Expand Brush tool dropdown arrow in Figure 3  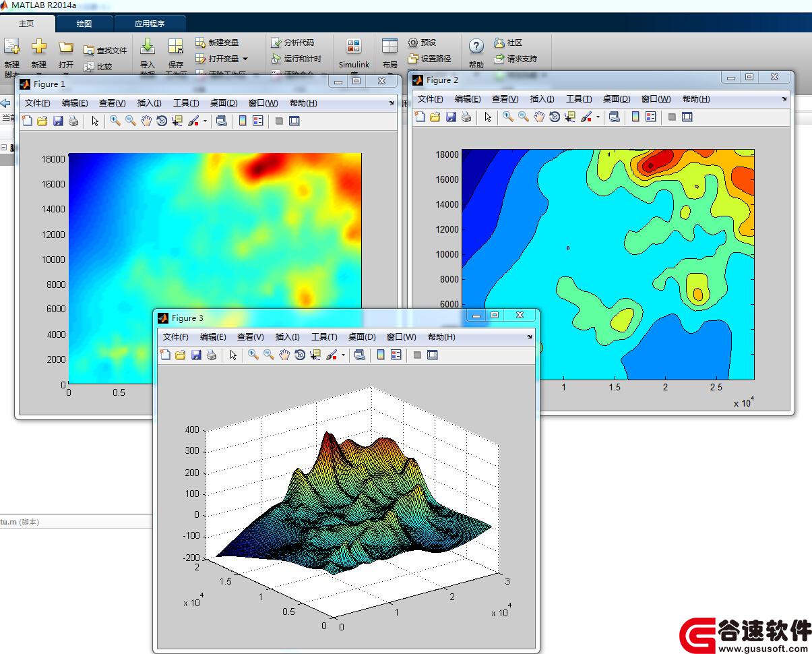tap(343, 355)
